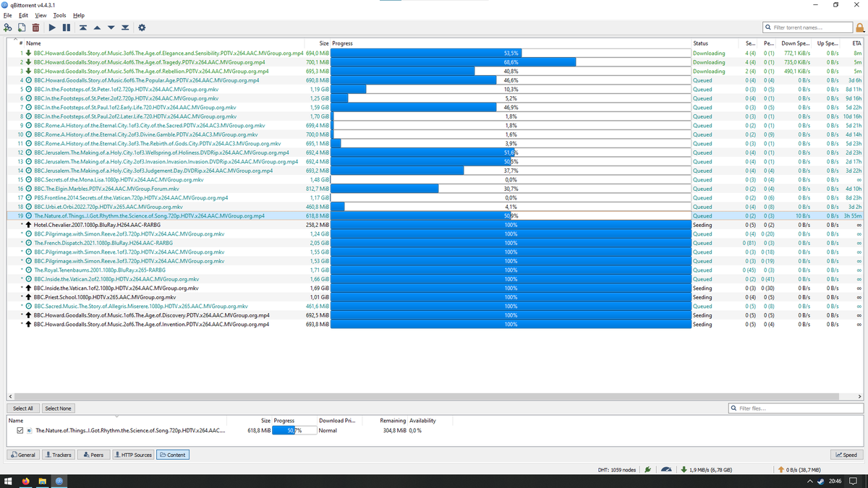Click the Add Torrent Link toolbar icon
The image size is (868, 488).
click(x=8, y=27)
